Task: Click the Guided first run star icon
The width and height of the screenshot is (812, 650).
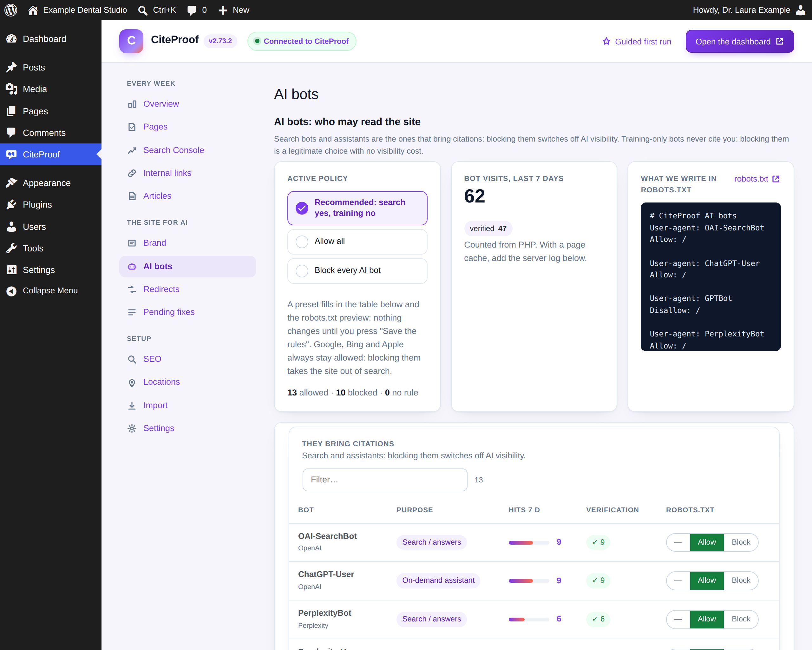Action: (606, 42)
